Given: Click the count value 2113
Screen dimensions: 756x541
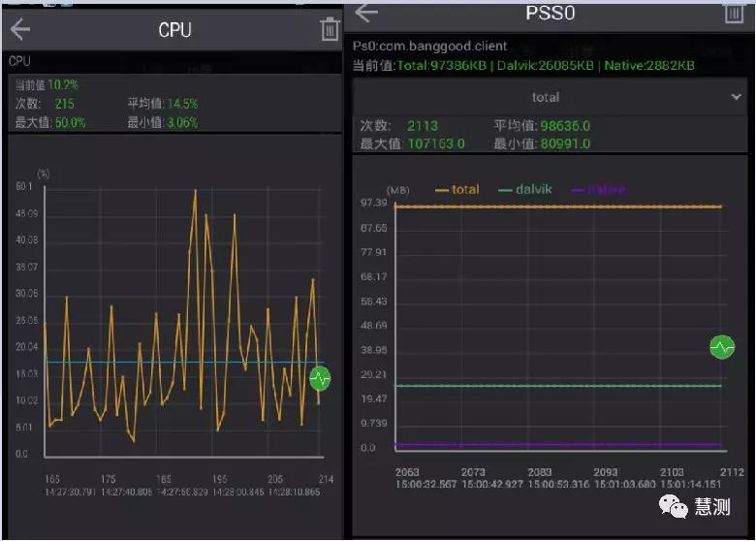Looking at the screenshot, I should pyautogui.click(x=423, y=126).
